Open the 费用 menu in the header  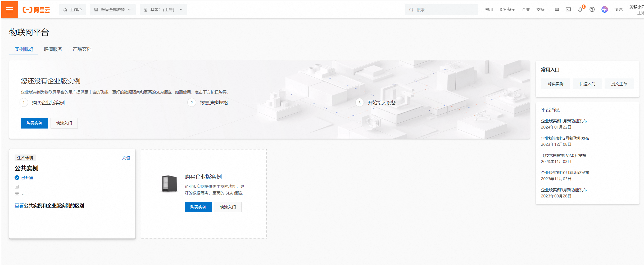point(489,10)
